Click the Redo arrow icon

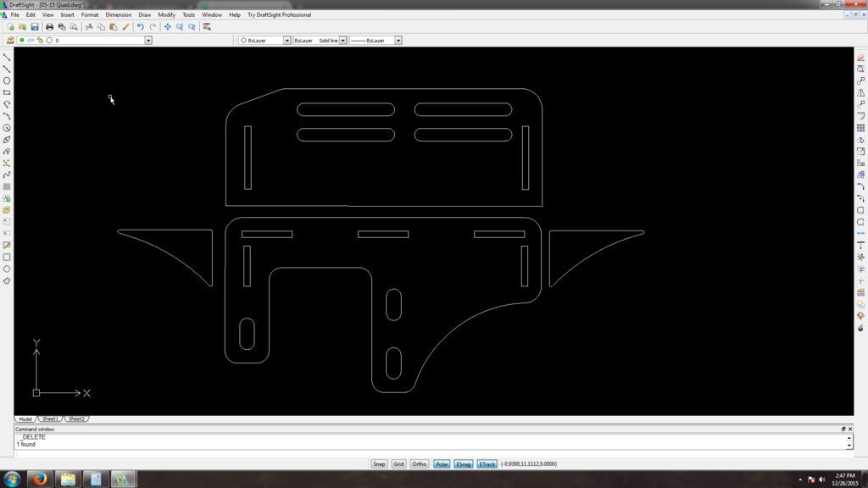153,26
